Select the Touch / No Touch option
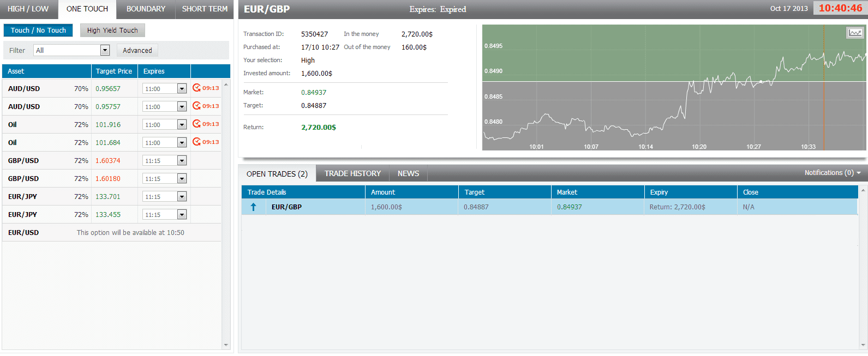868x356 pixels. (38, 31)
